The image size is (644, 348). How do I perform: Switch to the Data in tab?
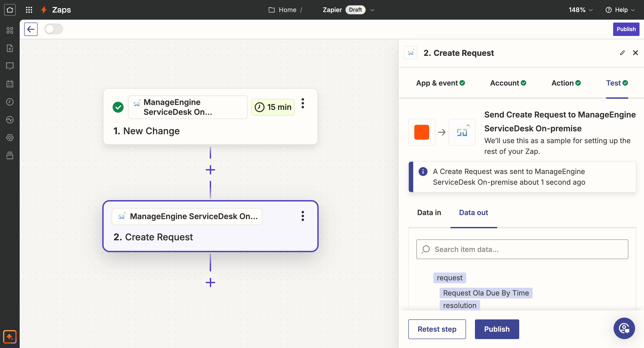(429, 212)
